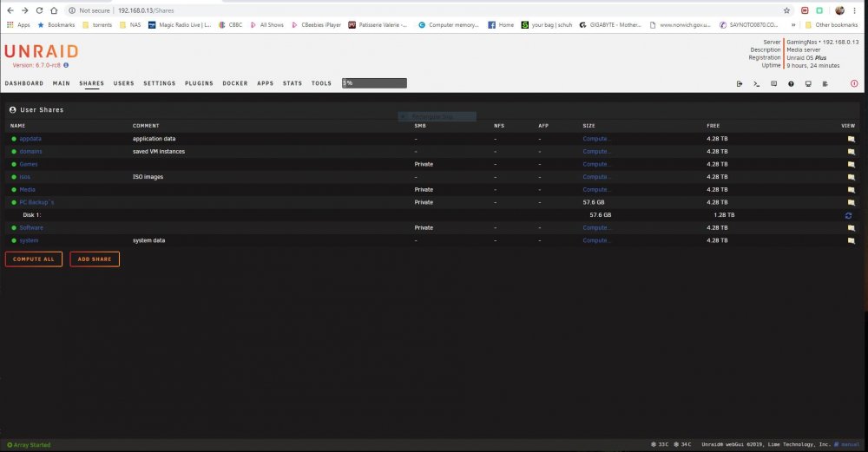This screenshot has width=868, height=452.
Task: Switch to the Plugins tab
Action: (x=199, y=83)
